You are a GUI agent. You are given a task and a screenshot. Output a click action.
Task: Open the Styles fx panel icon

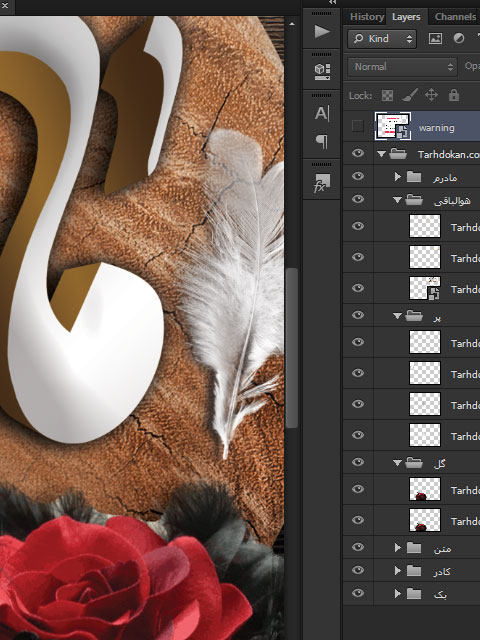point(322,182)
